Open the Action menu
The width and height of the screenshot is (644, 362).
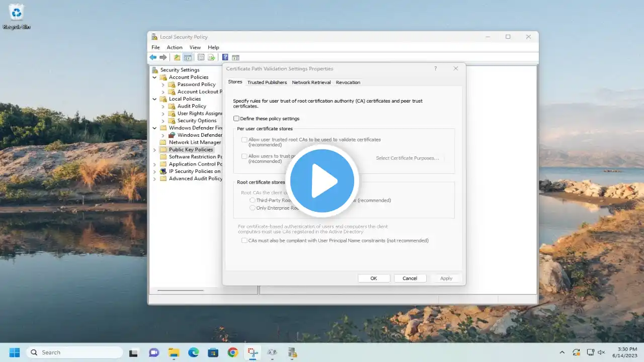175,47
